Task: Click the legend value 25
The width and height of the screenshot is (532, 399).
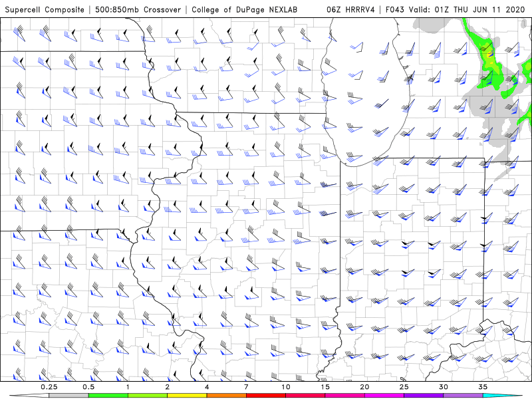Action: coord(404,387)
